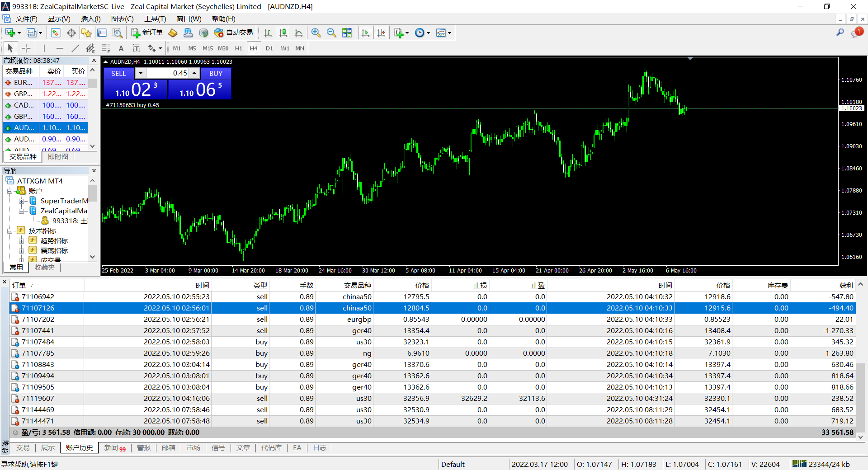Switch chart to line chart mode
The width and height of the screenshot is (868, 470).
298,33
